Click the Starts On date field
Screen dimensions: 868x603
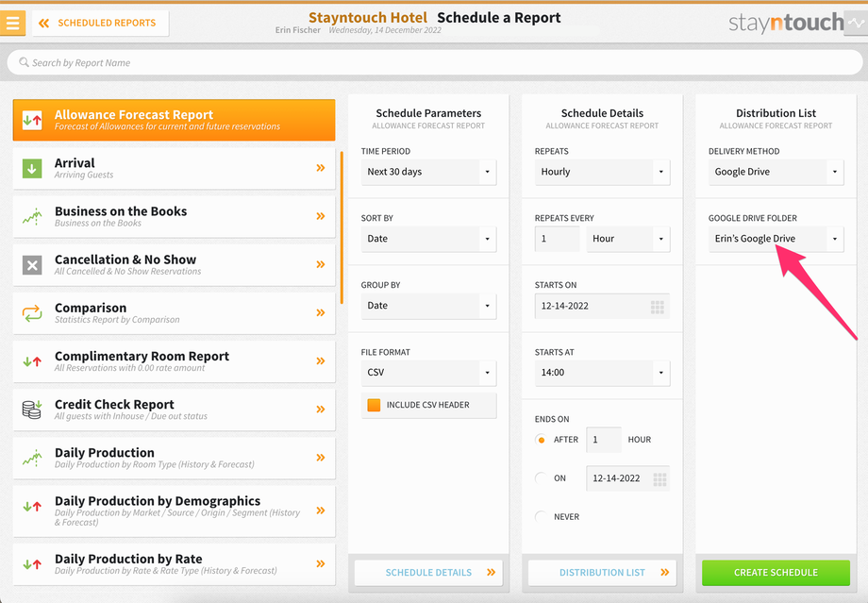click(602, 306)
